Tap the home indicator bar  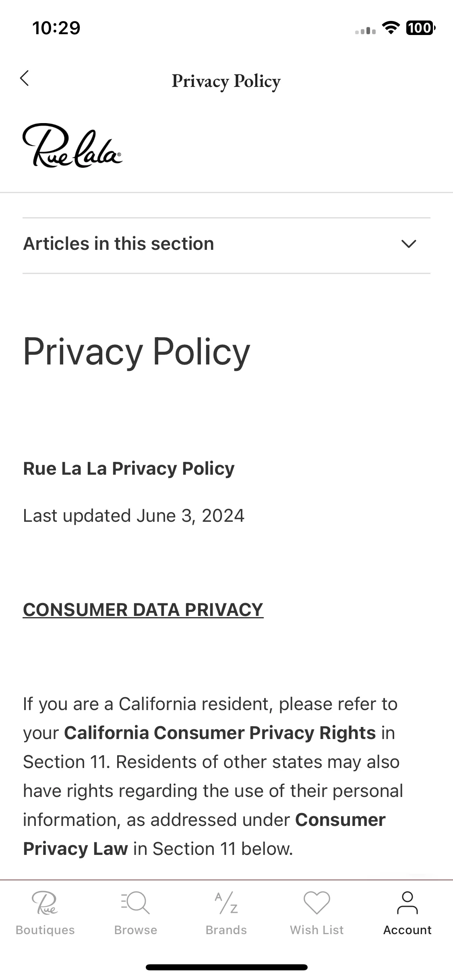point(226,967)
